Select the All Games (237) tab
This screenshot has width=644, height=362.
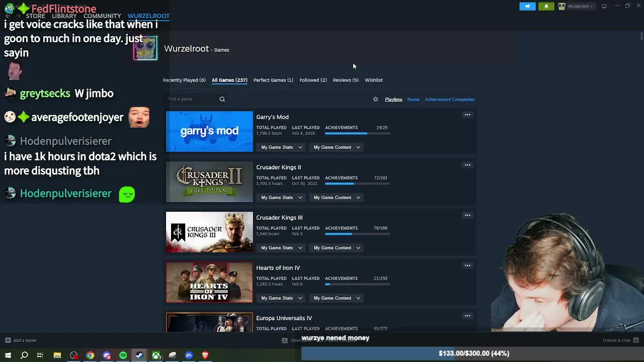229,80
